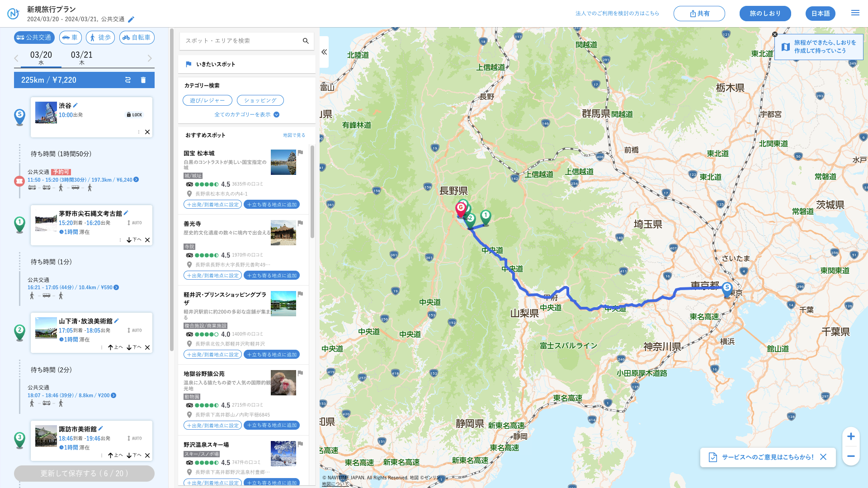
Task: Click the route swap/refresh icon
Action: coord(128,80)
